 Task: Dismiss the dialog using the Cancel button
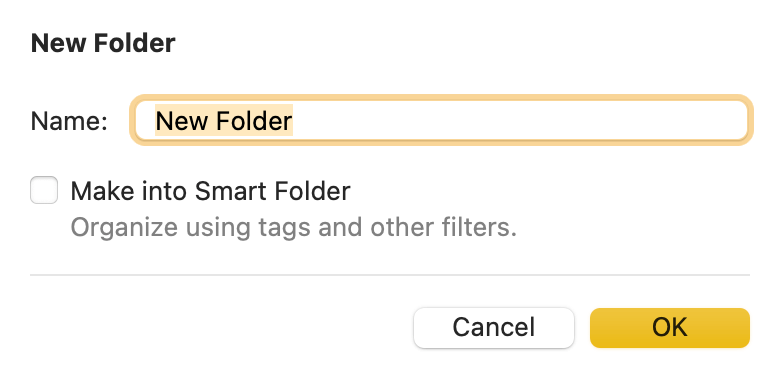pyautogui.click(x=494, y=327)
